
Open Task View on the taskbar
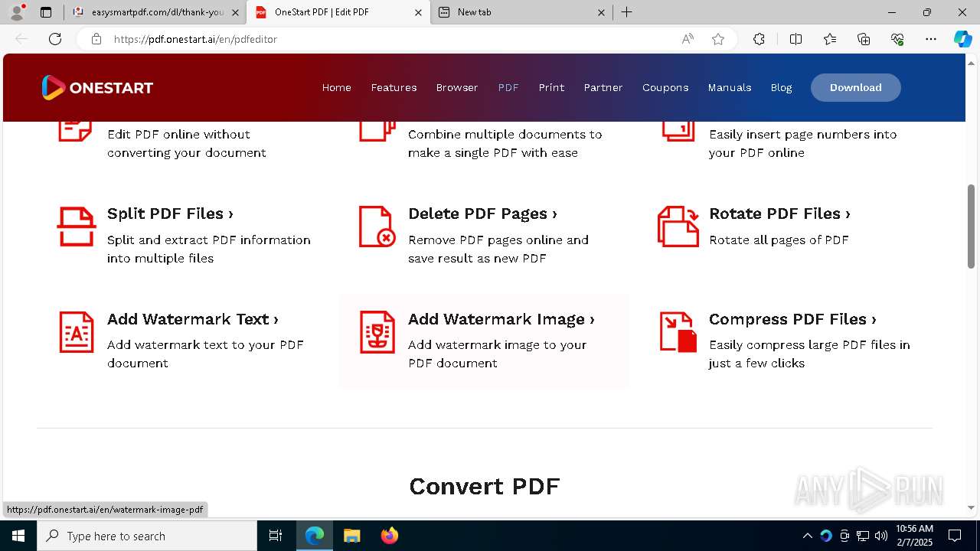coord(276,536)
